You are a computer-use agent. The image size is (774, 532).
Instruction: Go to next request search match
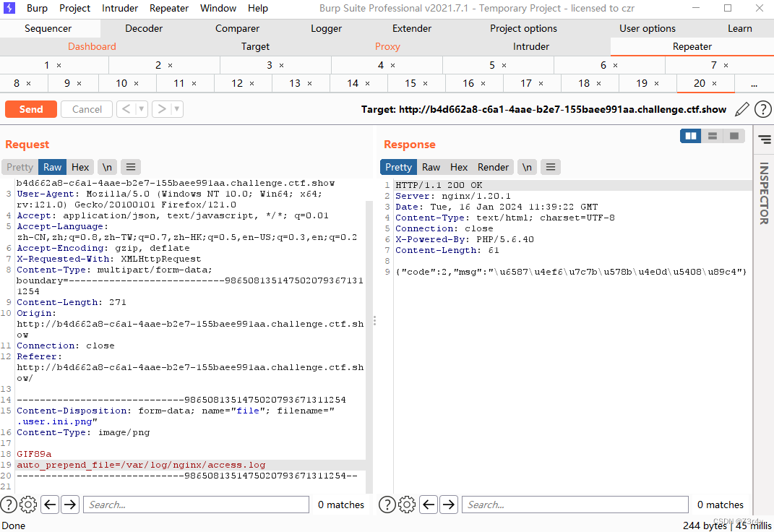tap(70, 505)
